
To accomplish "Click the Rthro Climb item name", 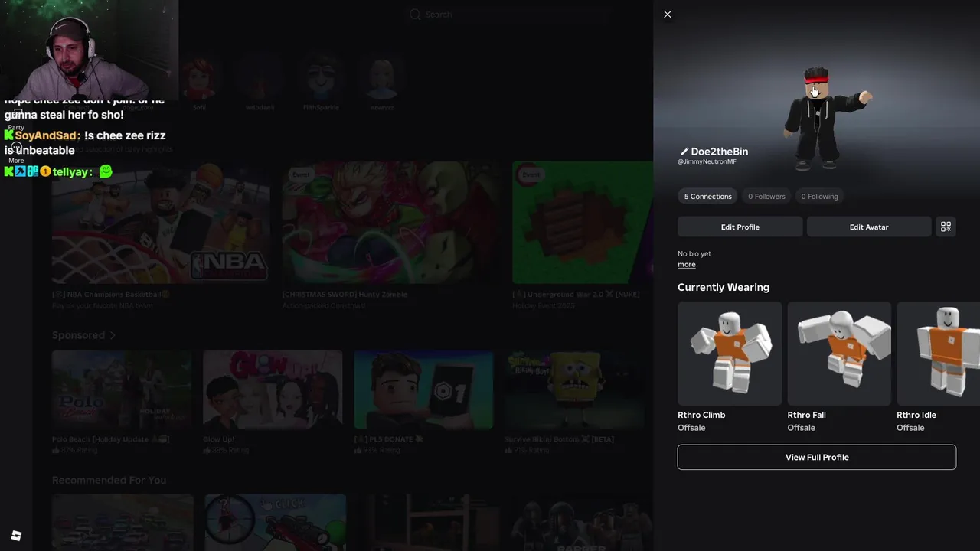I will pyautogui.click(x=701, y=415).
